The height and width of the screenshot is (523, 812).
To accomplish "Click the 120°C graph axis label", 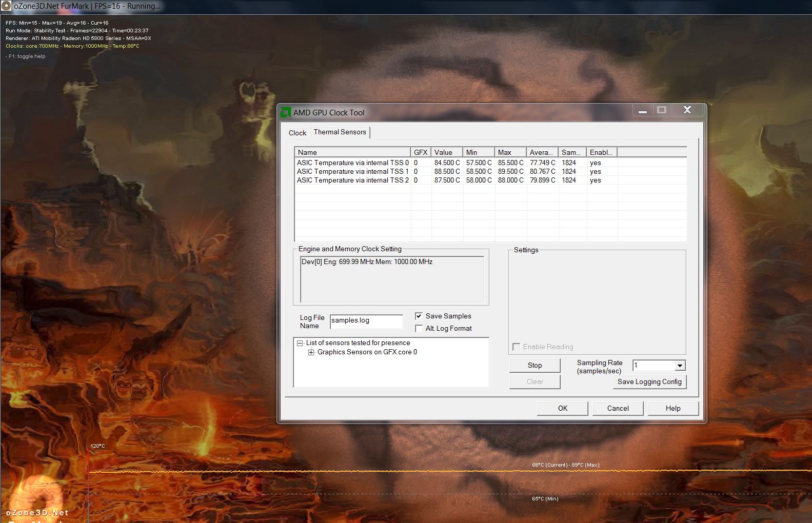I will [x=97, y=446].
